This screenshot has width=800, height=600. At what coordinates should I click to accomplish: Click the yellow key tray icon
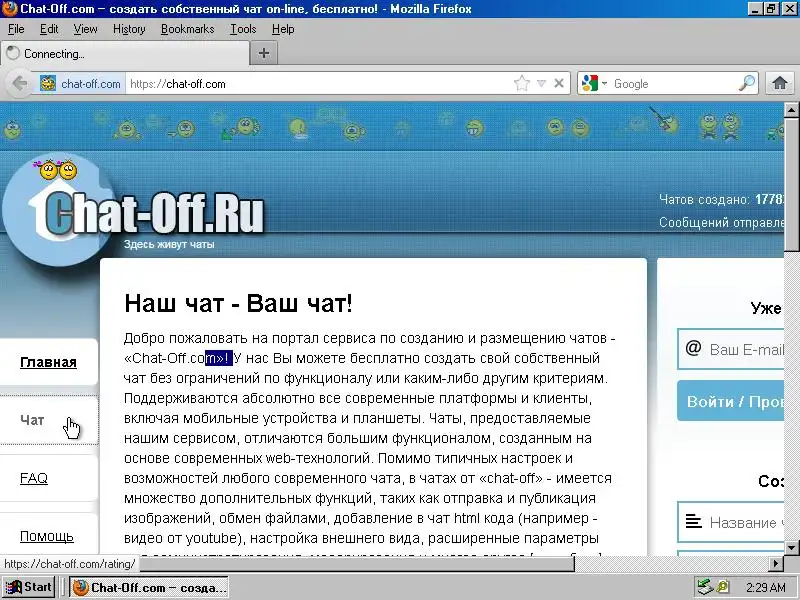[722, 587]
